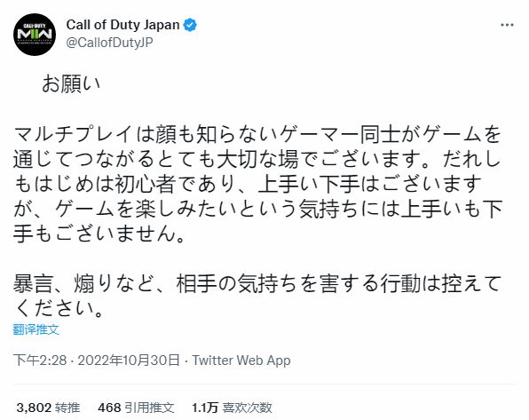Click the 1.1万 likes count number

coord(205,408)
